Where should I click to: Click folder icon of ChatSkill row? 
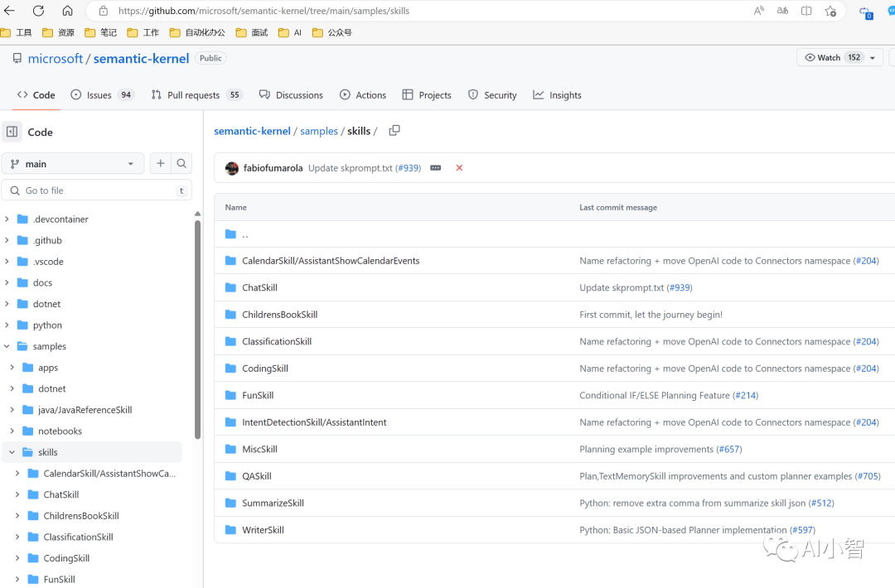click(230, 287)
